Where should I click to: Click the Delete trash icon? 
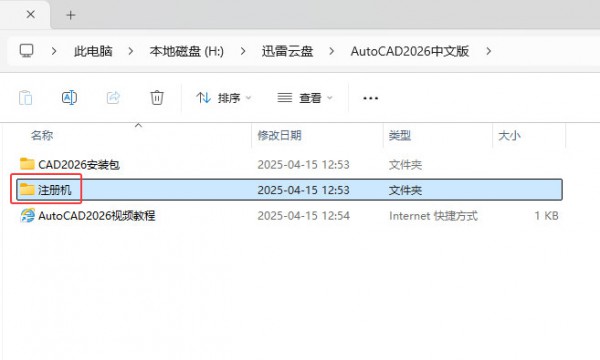157,98
